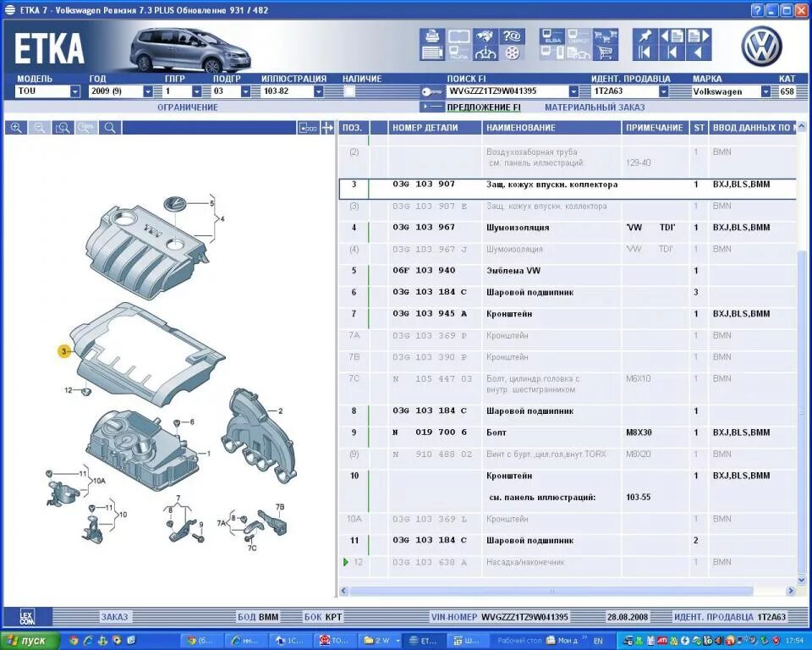Viewport: 812px width, 650px height.
Task: Open the Рабочий стол taskbar toolbar
Action: 518,641
